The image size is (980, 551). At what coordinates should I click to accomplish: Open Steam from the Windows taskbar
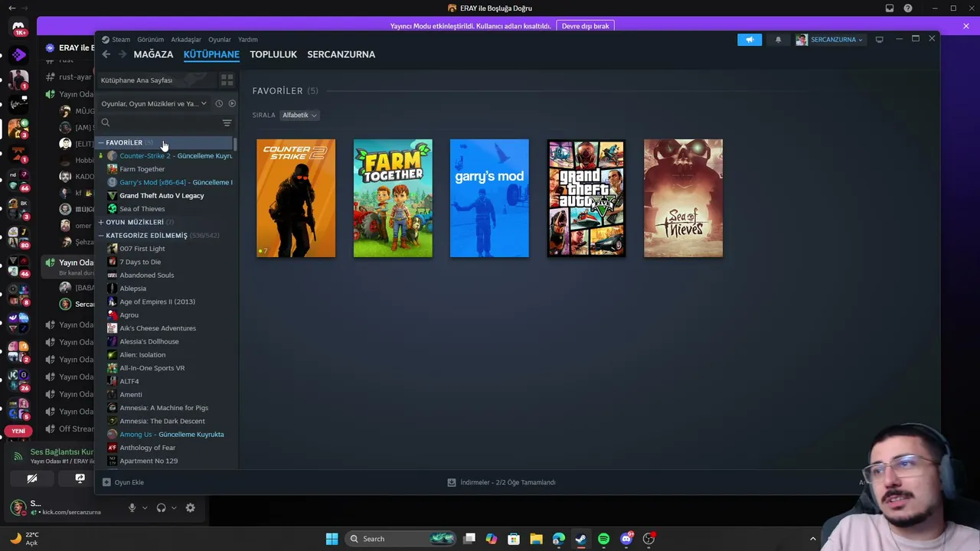point(581,539)
